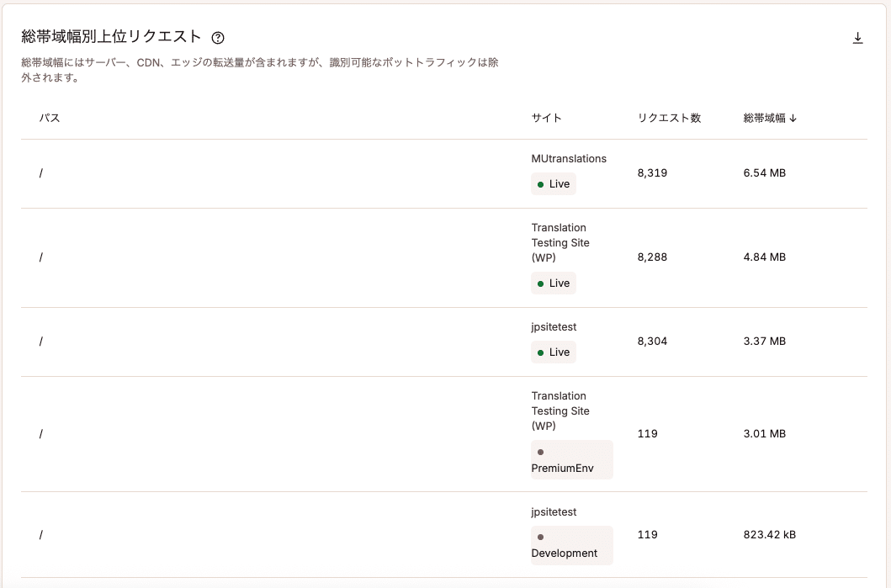Click the status dot on the PremiumEnv badge

coord(540,451)
